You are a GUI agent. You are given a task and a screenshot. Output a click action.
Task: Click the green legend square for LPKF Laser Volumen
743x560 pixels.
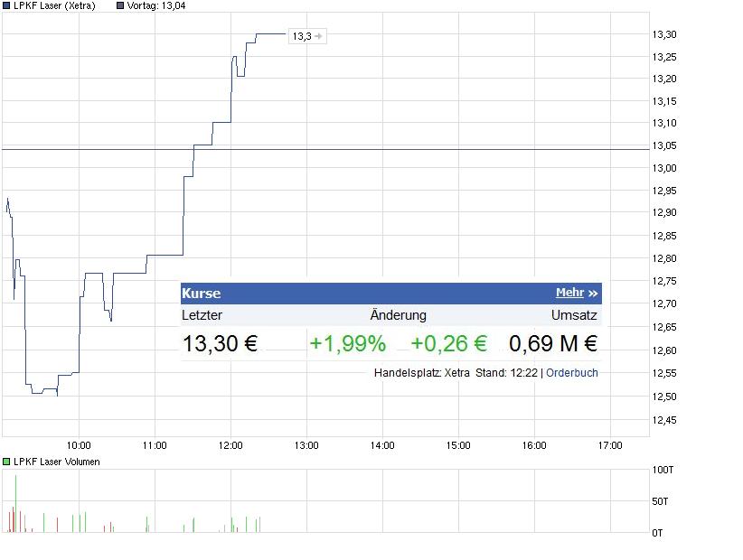click(x=6, y=460)
